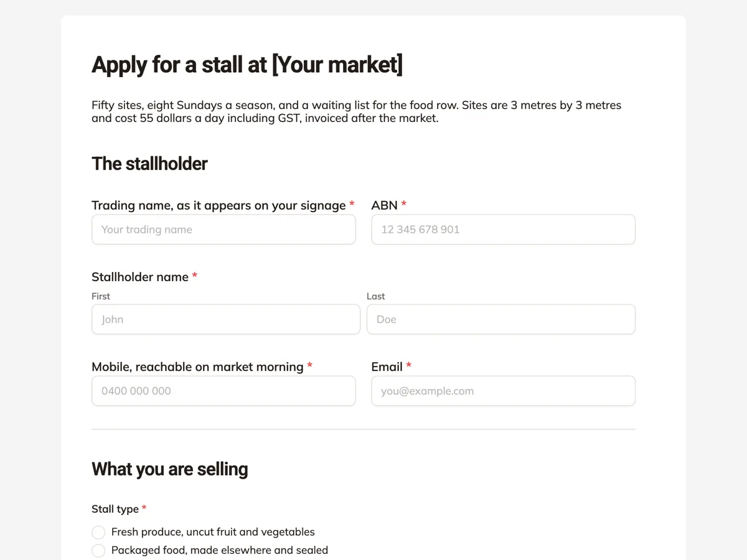The image size is (747, 560).
Task: Click the Email input field
Action: click(503, 391)
